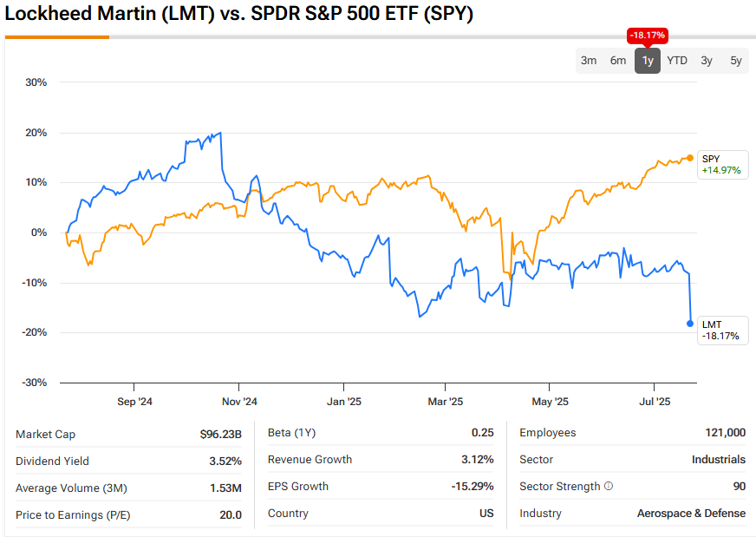Click the -30% y-axis label
Image resolution: width=756 pixels, height=537 pixels.
[34, 383]
